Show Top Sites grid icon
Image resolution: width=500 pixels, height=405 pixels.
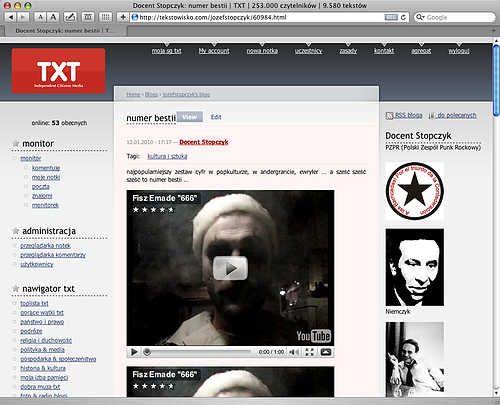click(x=105, y=17)
